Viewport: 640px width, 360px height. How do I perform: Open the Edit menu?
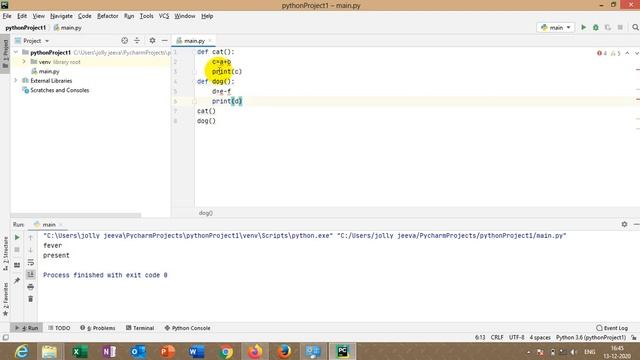22,16
